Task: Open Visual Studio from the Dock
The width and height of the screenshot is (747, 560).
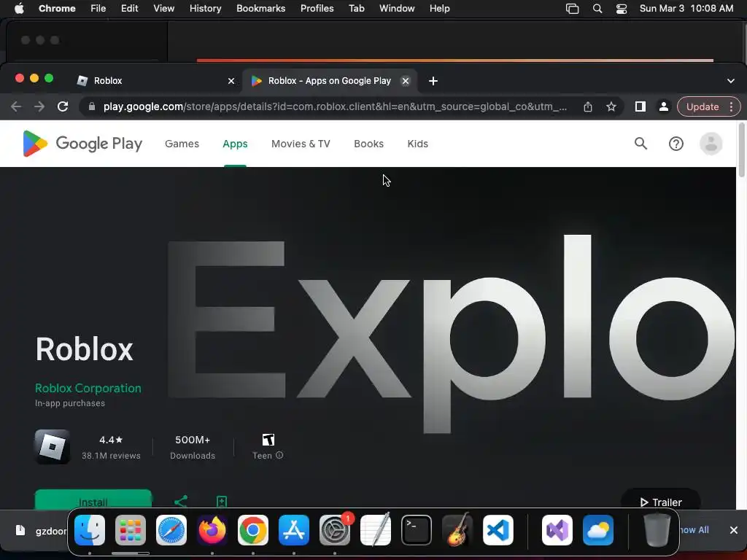Action: coord(557,530)
